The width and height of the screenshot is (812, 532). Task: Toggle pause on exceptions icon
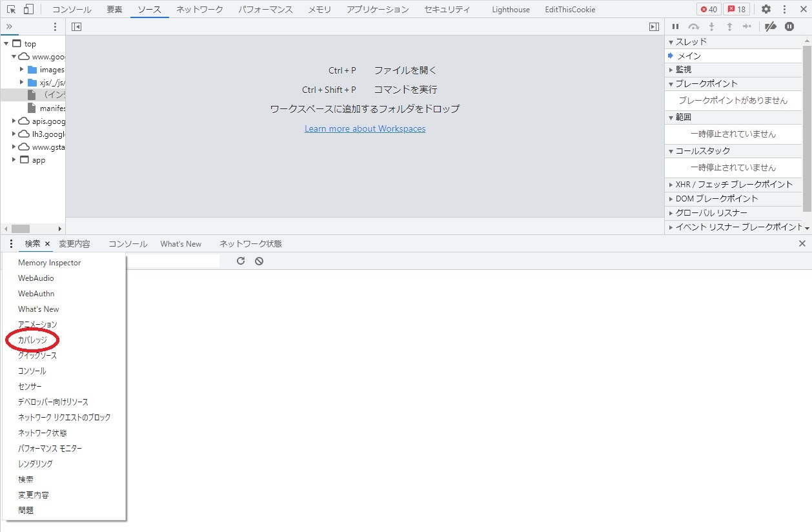coord(789,26)
